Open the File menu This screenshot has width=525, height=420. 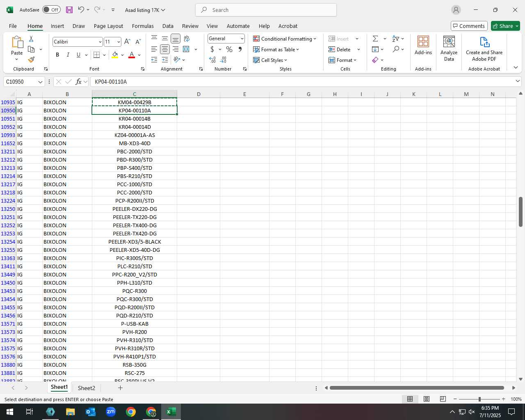(13, 26)
